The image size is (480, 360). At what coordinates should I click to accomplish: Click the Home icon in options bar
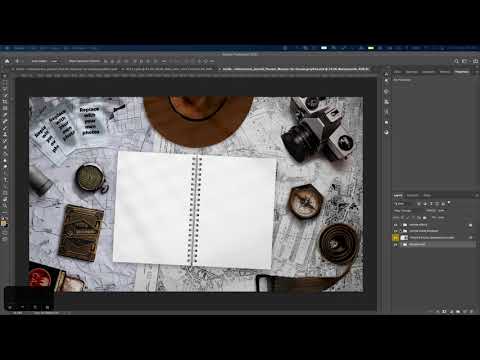click(x=7, y=61)
